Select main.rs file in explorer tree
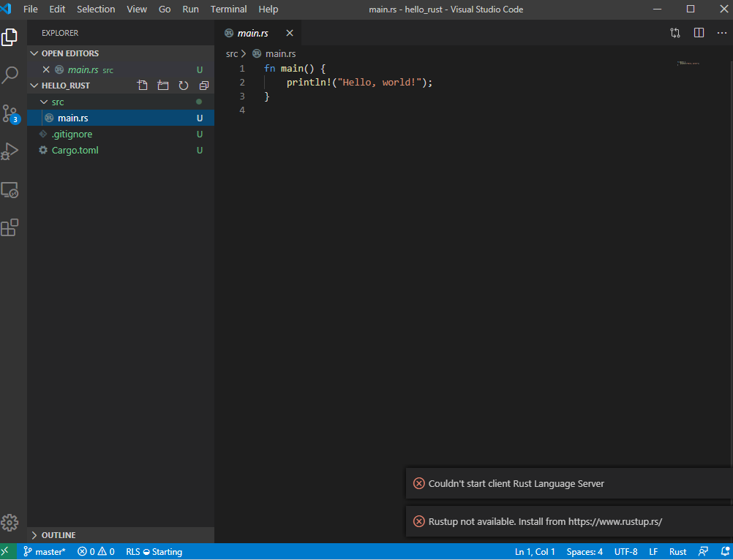This screenshot has width=733, height=560. [121, 118]
